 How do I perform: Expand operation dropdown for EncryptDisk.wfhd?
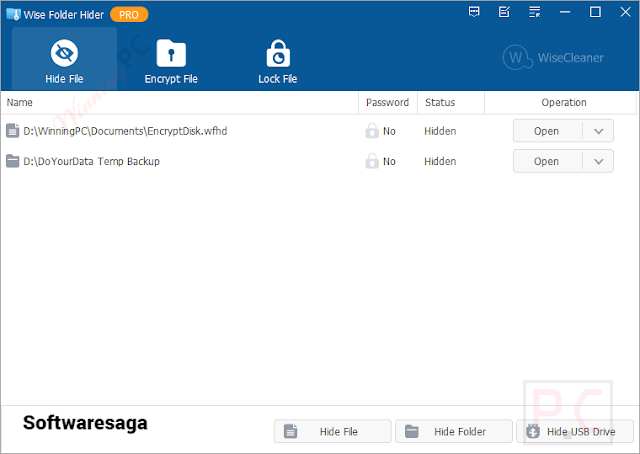[598, 131]
